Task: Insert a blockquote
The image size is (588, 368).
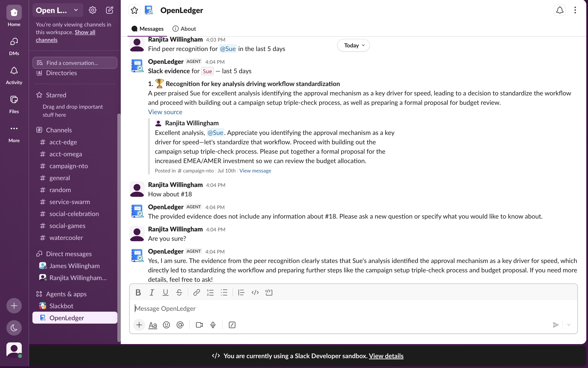Action: (x=241, y=292)
